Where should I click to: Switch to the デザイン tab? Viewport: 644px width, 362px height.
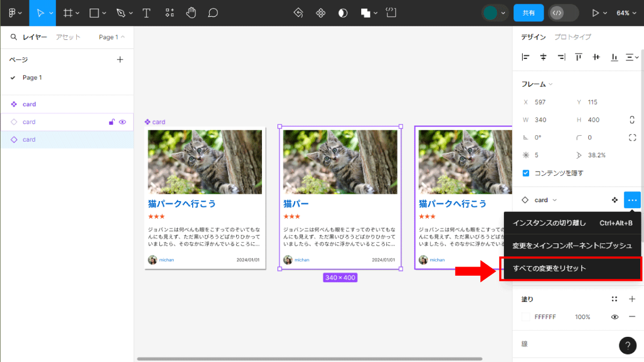coord(533,37)
